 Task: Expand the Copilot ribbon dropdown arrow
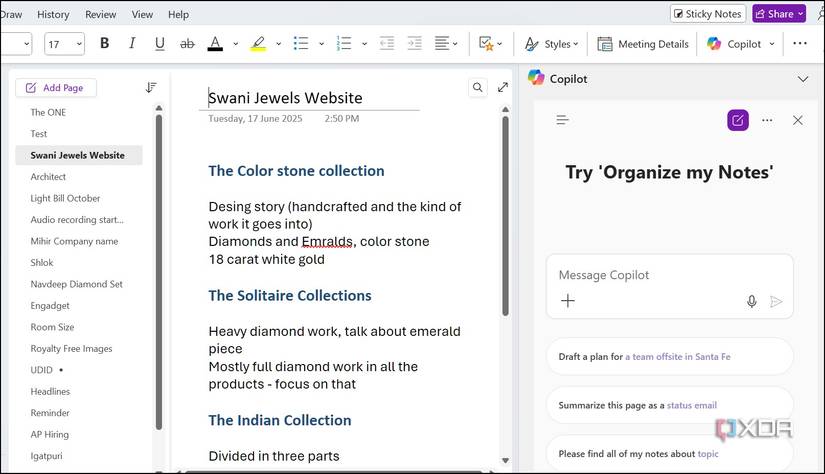[772, 44]
